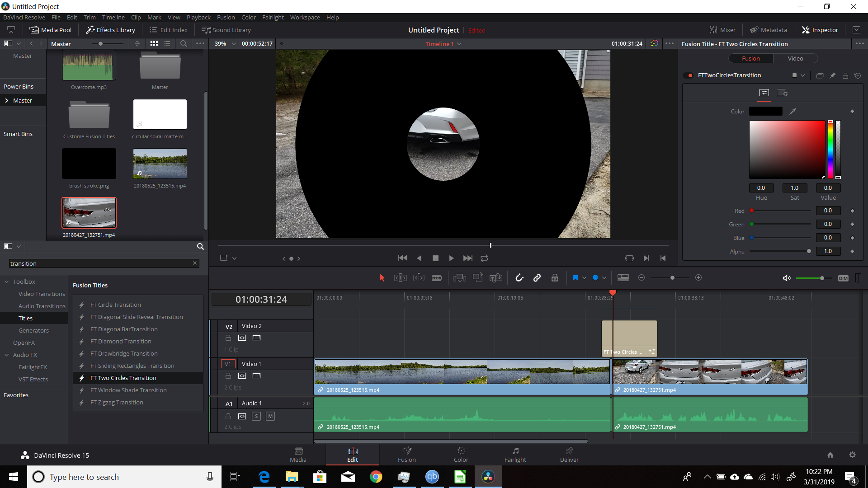The height and width of the screenshot is (488, 868).
Task: Open the transform overlay dropdown in viewer
Action: pyautogui.click(x=234, y=258)
